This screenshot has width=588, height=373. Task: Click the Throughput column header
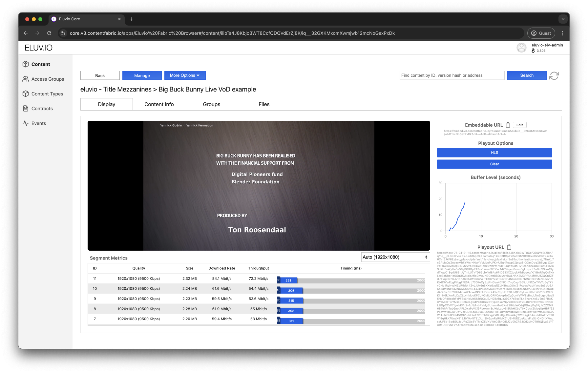pos(259,268)
